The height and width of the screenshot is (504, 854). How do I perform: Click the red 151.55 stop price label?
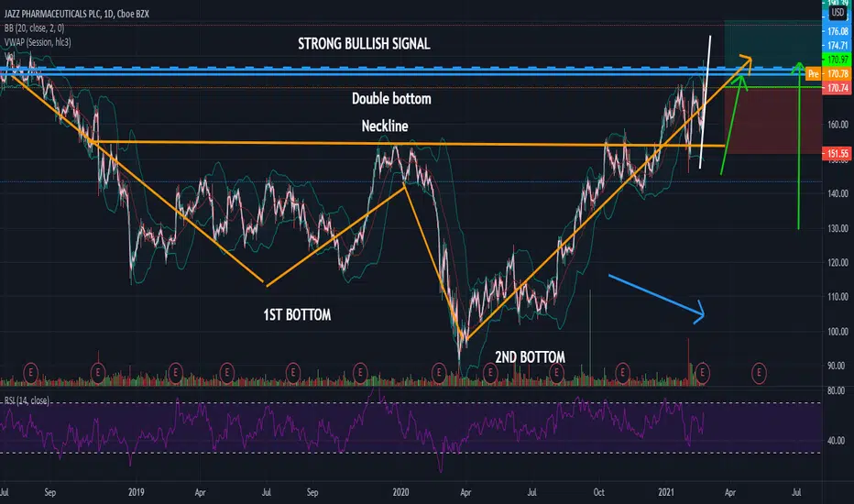tap(838, 154)
